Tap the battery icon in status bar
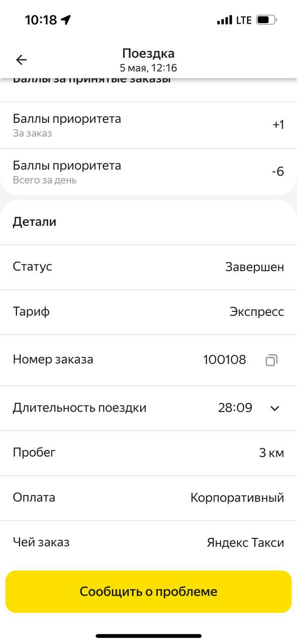 click(266, 20)
